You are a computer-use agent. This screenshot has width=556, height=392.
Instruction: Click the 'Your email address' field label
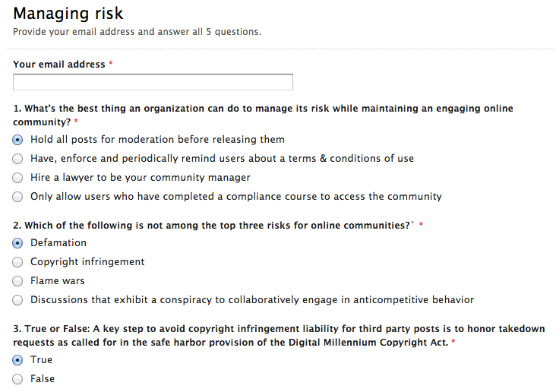tap(59, 65)
